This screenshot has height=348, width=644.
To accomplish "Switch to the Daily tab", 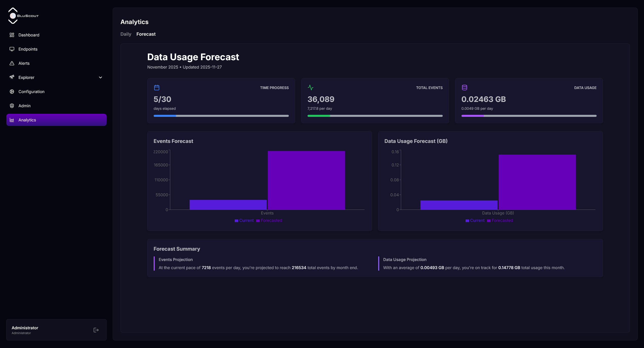I will click(x=126, y=34).
